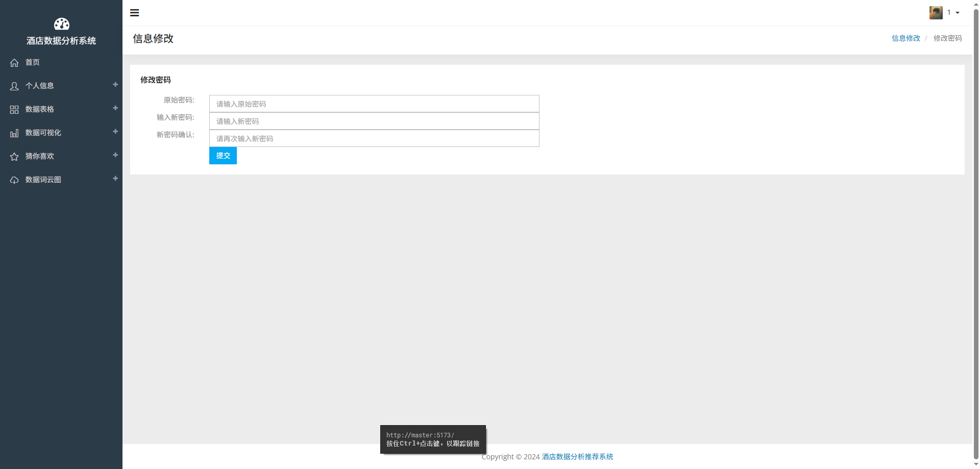Expand the 猜你喜欢 submenu plus sign
The image size is (980, 469).
[115, 155]
